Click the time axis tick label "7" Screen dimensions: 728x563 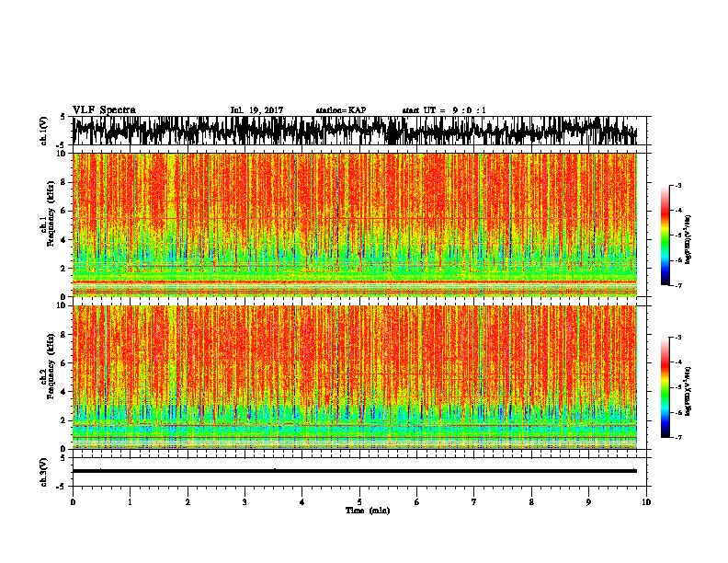point(474,502)
